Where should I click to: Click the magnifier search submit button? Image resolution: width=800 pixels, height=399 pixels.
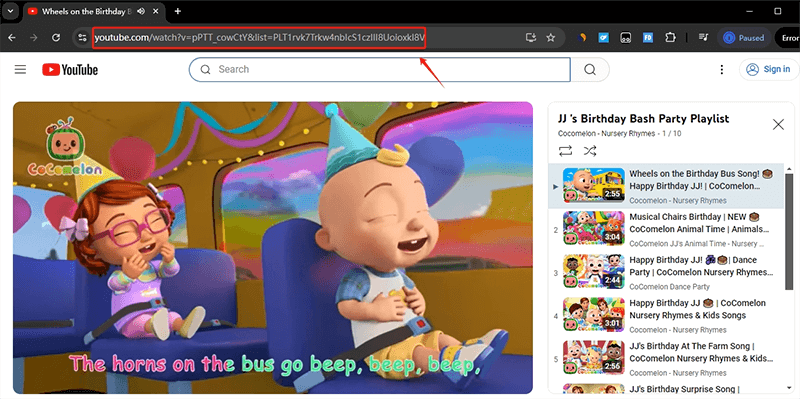click(590, 69)
